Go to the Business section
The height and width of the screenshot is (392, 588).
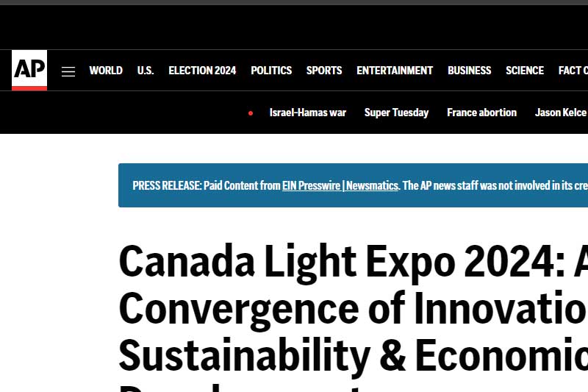point(469,71)
